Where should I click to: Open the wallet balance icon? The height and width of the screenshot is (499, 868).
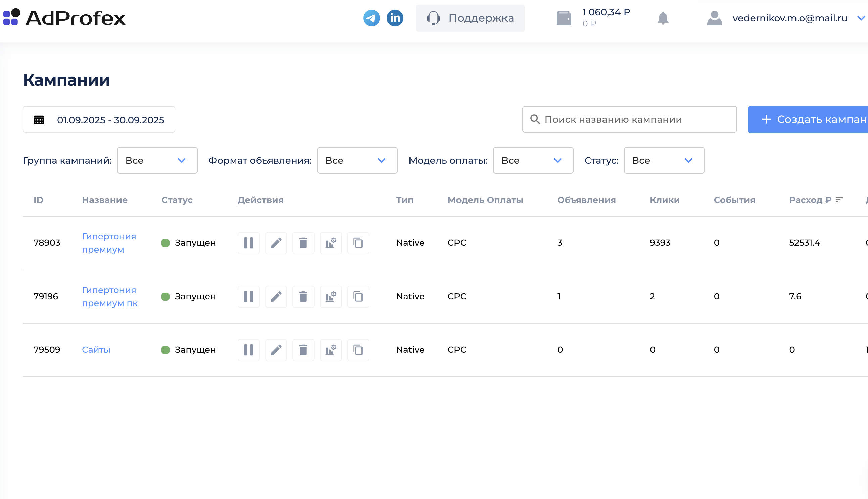click(564, 18)
